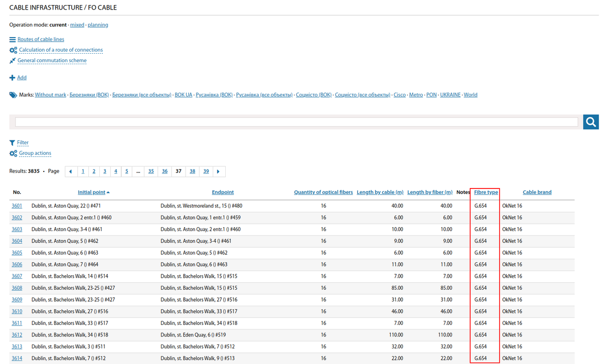Click the magnifier search button
This screenshot has width=602, height=364.
pyautogui.click(x=591, y=122)
